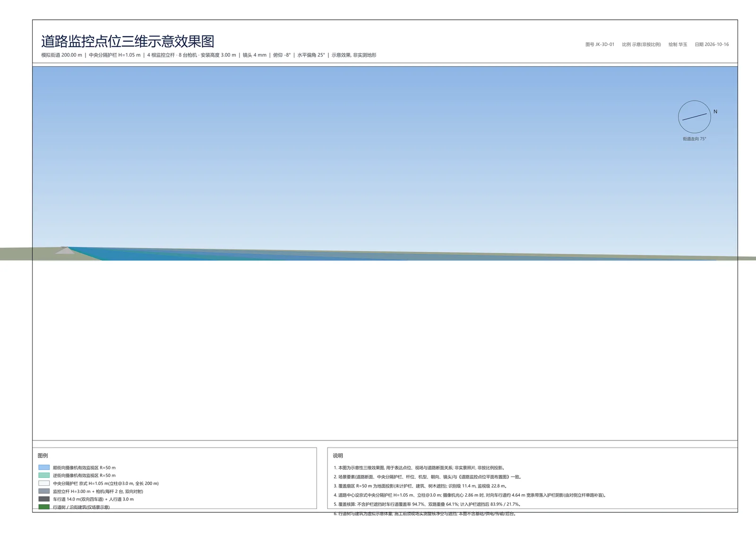Screen dimensions: 756x534
Task: Click the 说明 notes heading
Action: pyautogui.click(x=338, y=456)
